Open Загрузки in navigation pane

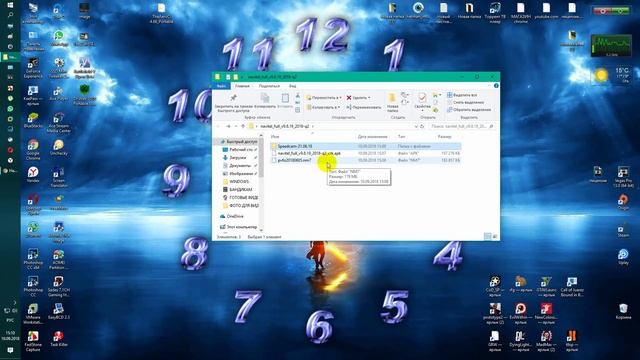(237, 158)
